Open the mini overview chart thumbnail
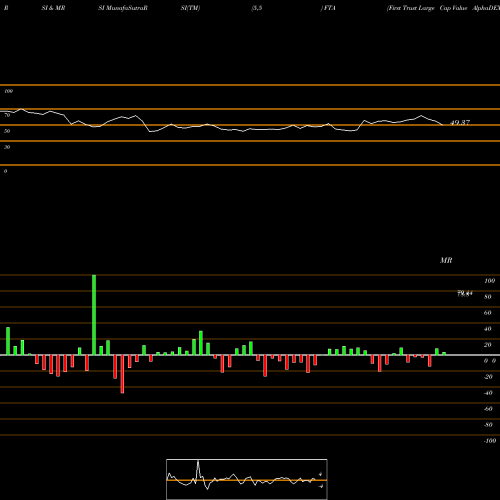Image resolution: width=500 pixels, height=500 pixels. point(247,479)
